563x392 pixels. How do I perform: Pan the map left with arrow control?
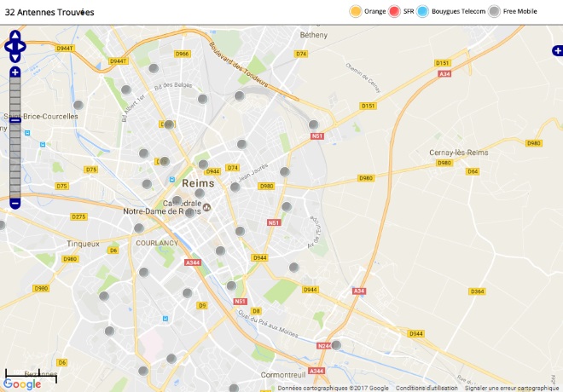click(9, 47)
